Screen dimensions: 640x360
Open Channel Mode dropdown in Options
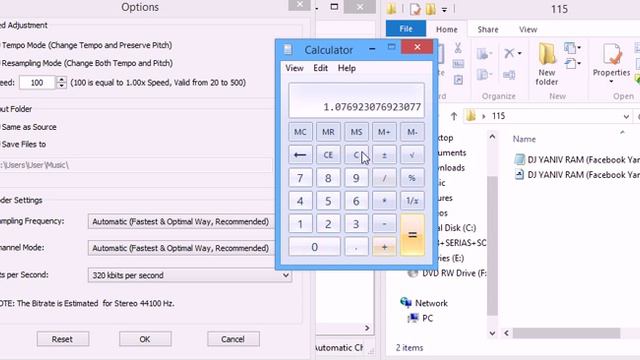(x=182, y=248)
